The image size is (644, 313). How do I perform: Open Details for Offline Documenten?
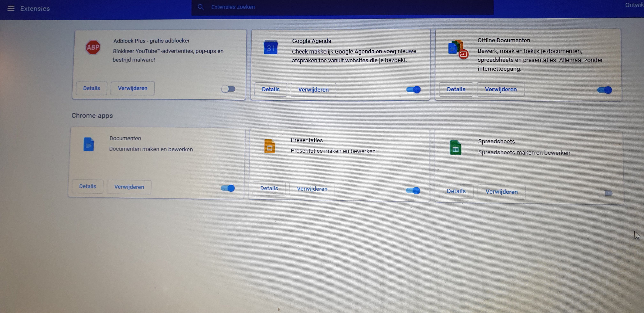click(x=456, y=89)
